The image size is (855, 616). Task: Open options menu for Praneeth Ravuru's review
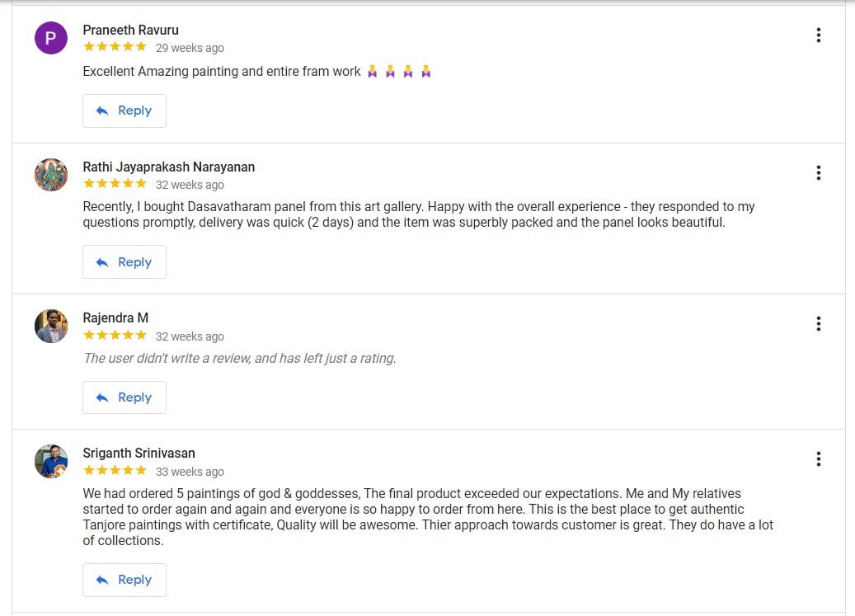coord(818,35)
